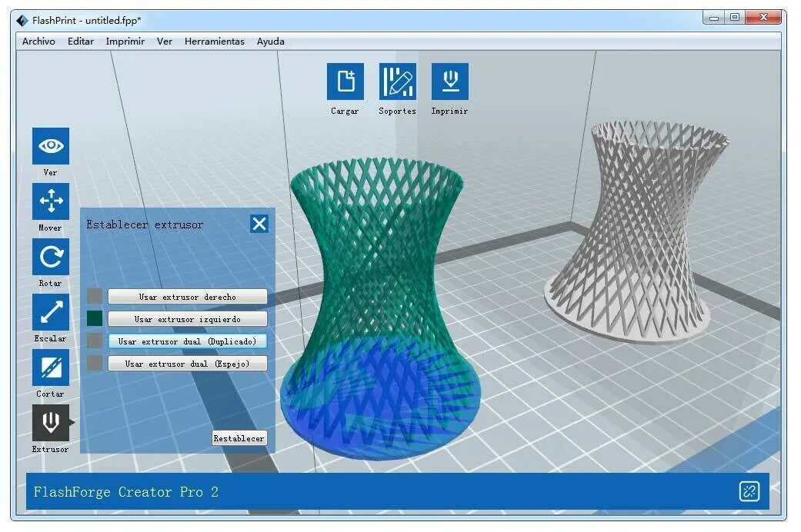Click the FlashPrint app icon in title bar
801x532 pixels.
(x=22, y=21)
